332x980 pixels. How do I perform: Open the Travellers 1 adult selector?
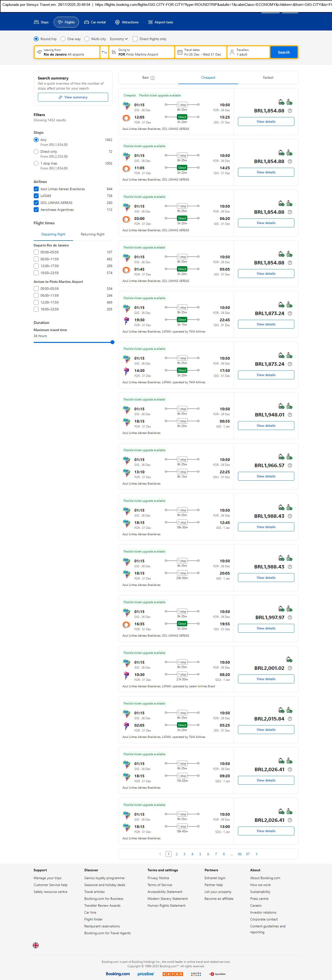(x=248, y=52)
